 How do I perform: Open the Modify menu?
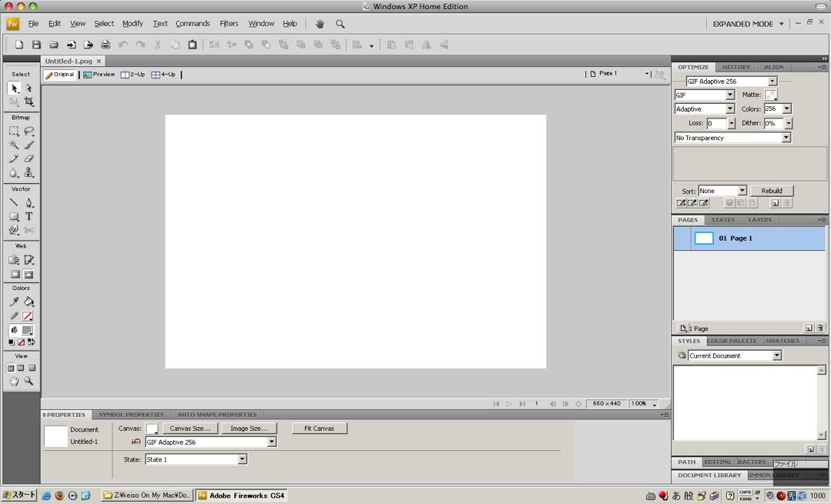pos(132,24)
